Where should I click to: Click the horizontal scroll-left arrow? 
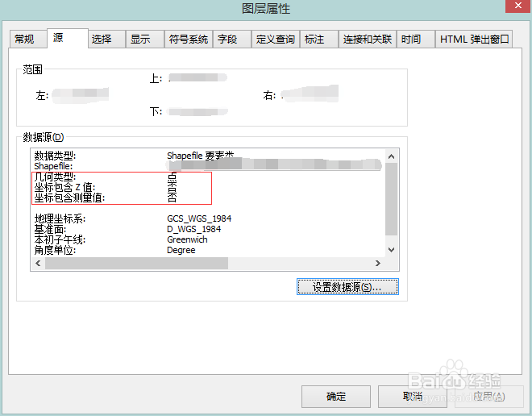coord(38,264)
